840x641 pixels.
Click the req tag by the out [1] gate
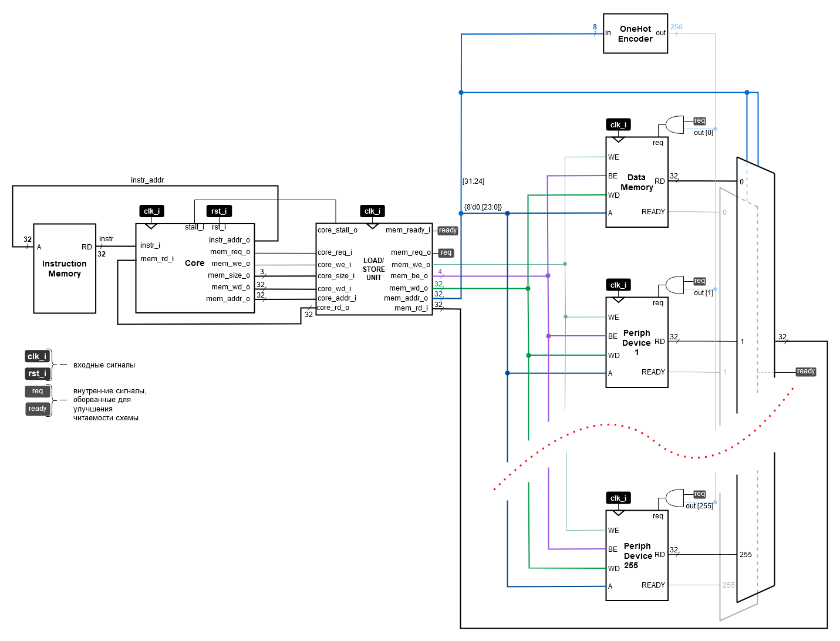[x=699, y=281]
